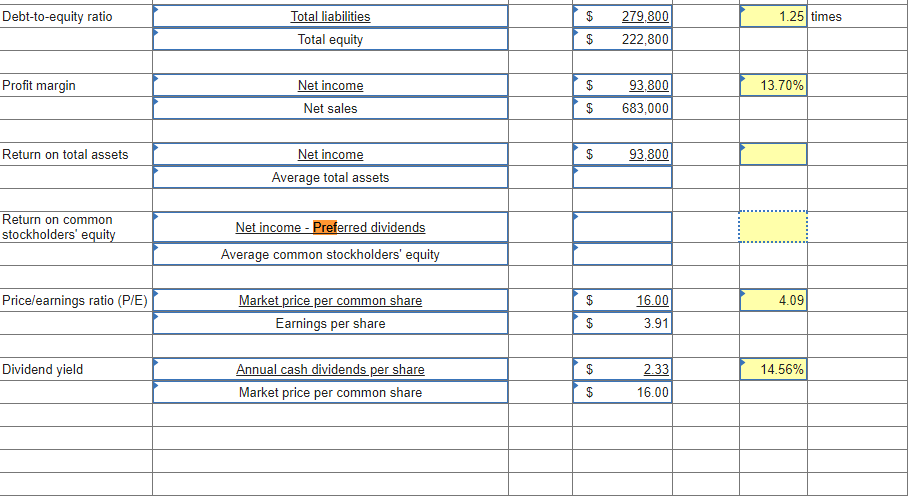Select Annual cash dividends per share cell
The image size is (910, 499).
(330, 370)
